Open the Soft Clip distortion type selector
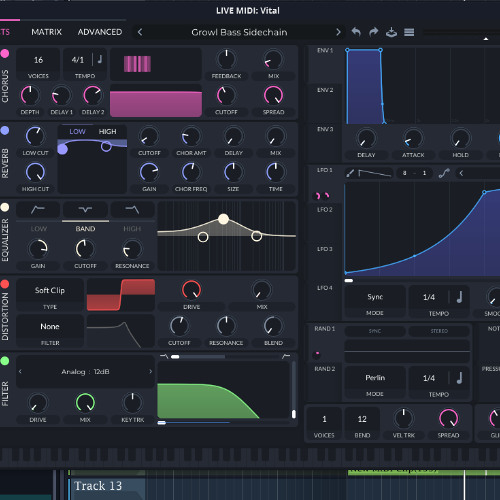 coord(50,291)
